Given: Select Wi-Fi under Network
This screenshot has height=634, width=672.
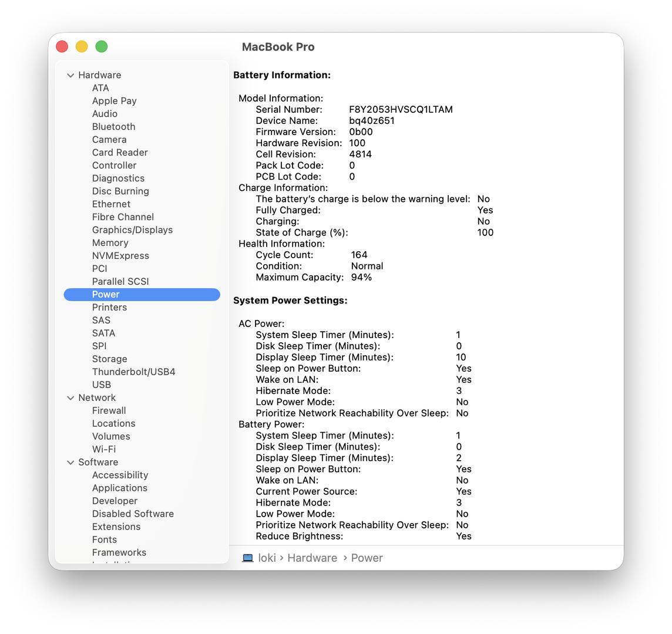Looking at the screenshot, I should [x=103, y=450].
